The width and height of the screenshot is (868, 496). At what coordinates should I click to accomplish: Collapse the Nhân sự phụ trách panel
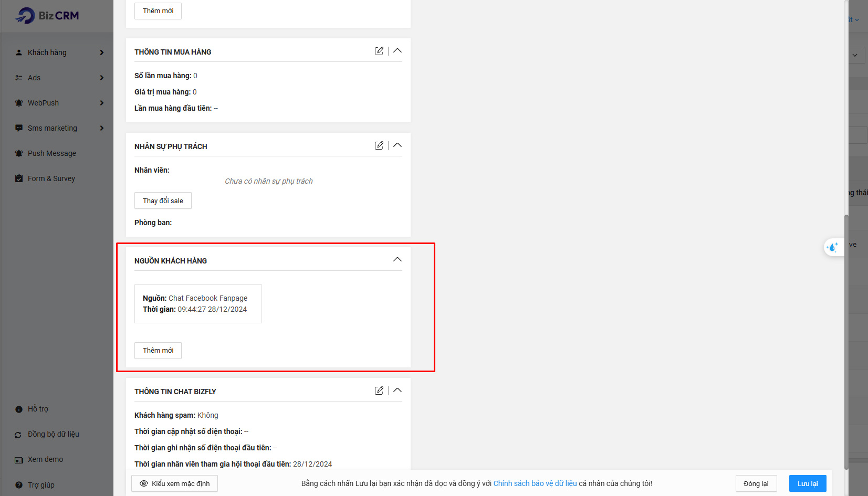pos(398,145)
